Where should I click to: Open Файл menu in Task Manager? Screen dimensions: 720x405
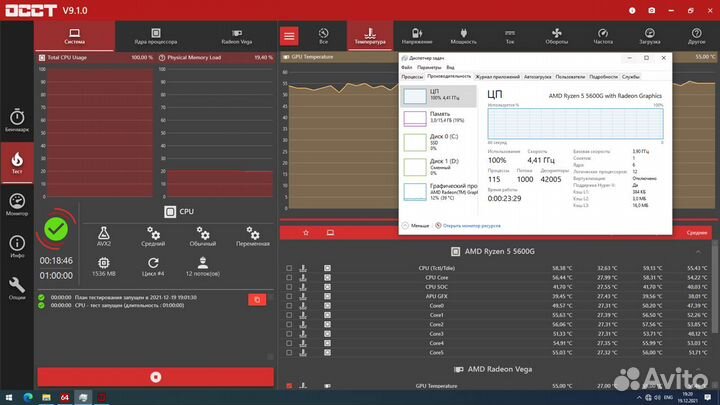tap(406, 68)
